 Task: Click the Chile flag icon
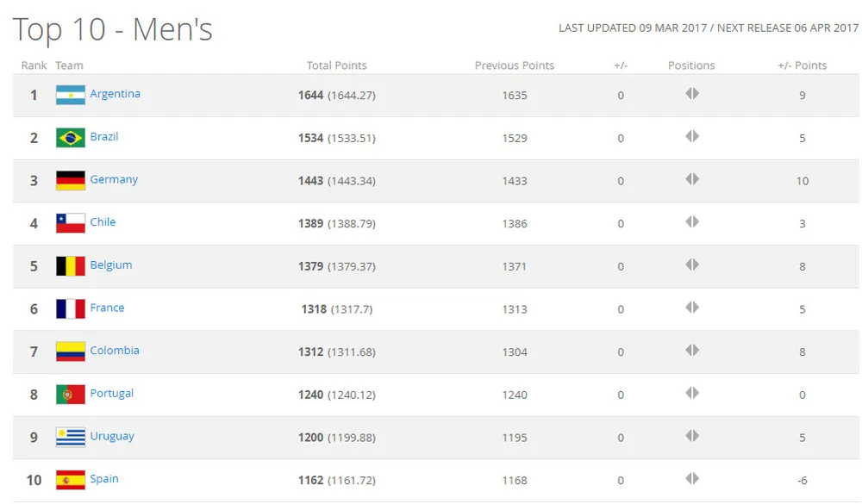coord(71,223)
